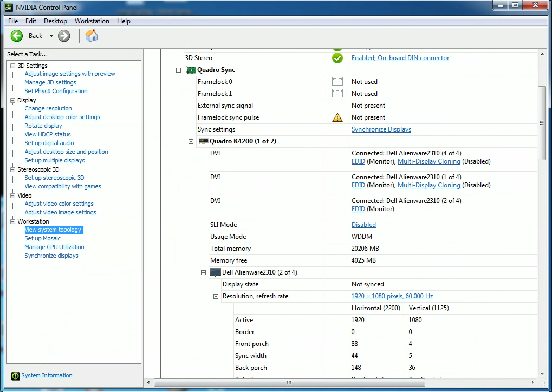Open the Edit menu
The height and width of the screenshot is (392, 552).
[31, 21]
